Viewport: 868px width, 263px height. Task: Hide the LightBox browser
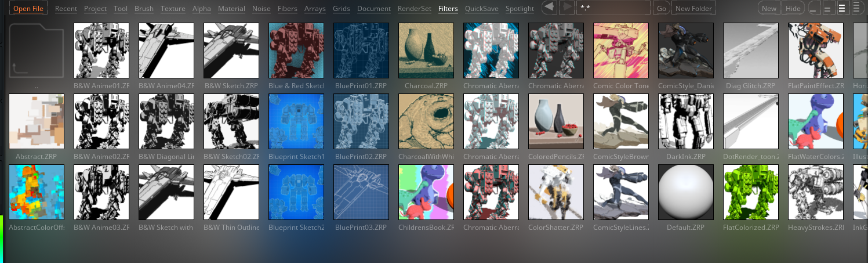click(x=792, y=9)
